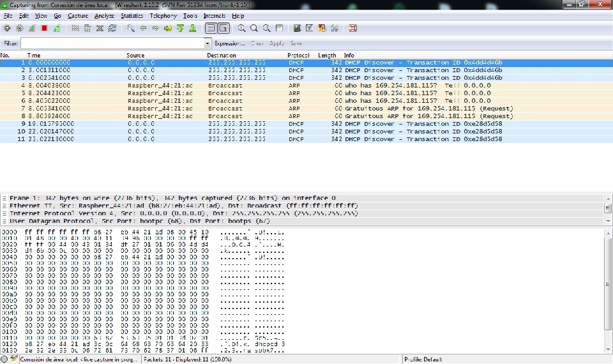This screenshot has height=364, width=613.
Task: Open the Statistics menu
Action: coord(132,15)
